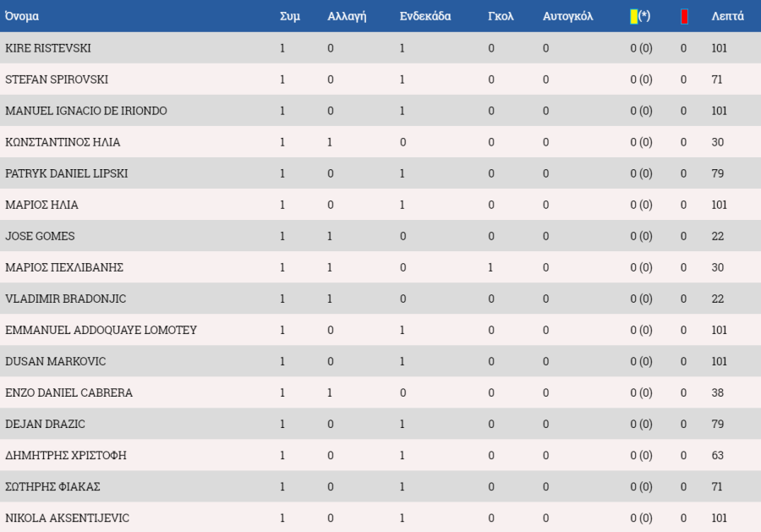Open player KIRE RISTEVSKI
761x532 pixels.
[x=48, y=48]
